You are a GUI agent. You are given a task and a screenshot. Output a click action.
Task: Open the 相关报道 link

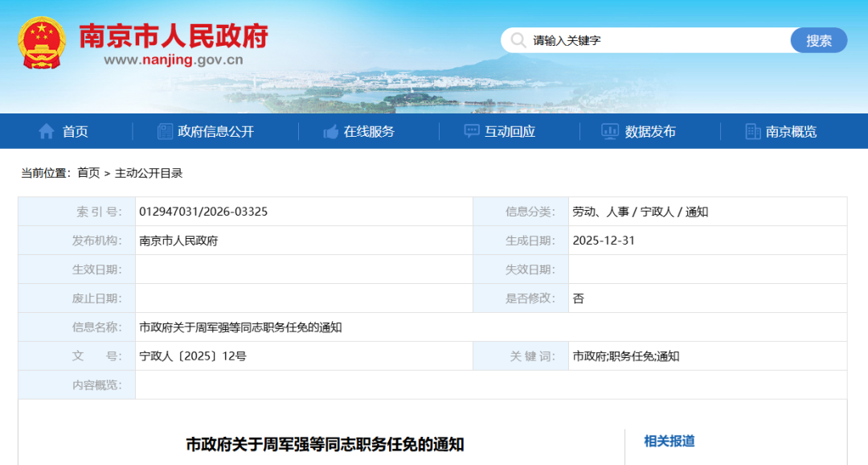point(668,441)
